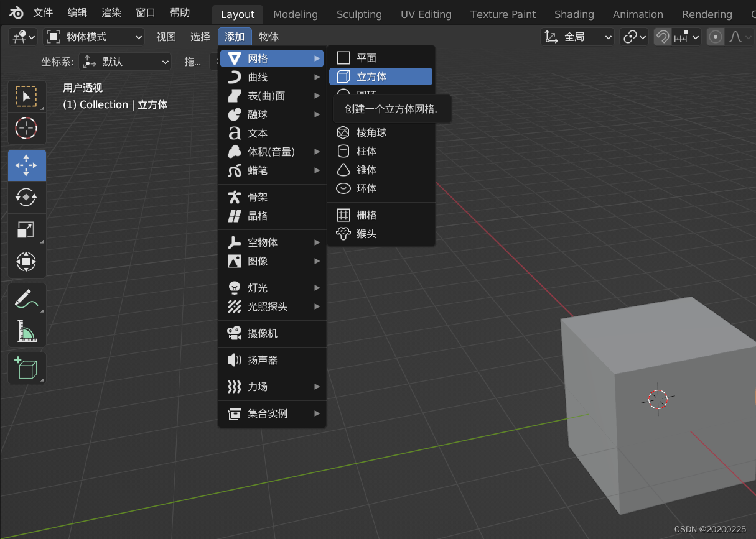Add a 平面 plane mesh

coord(380,58)
